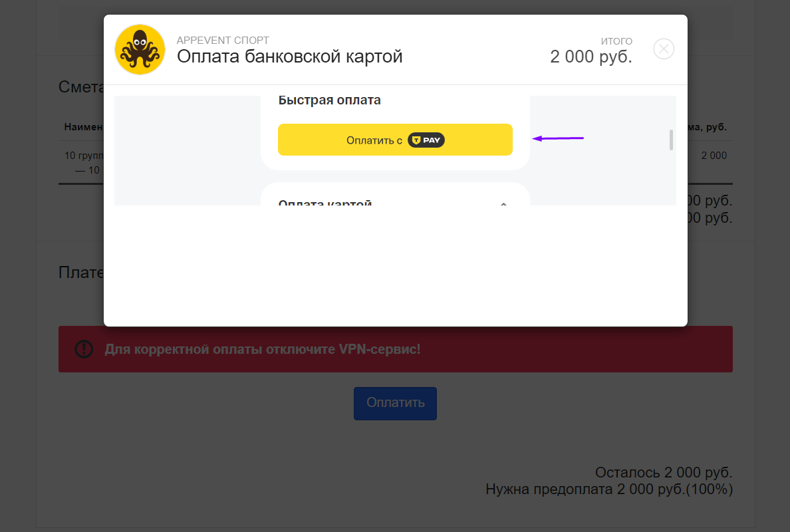Click the Смета section heading

(x=81, y=86)
